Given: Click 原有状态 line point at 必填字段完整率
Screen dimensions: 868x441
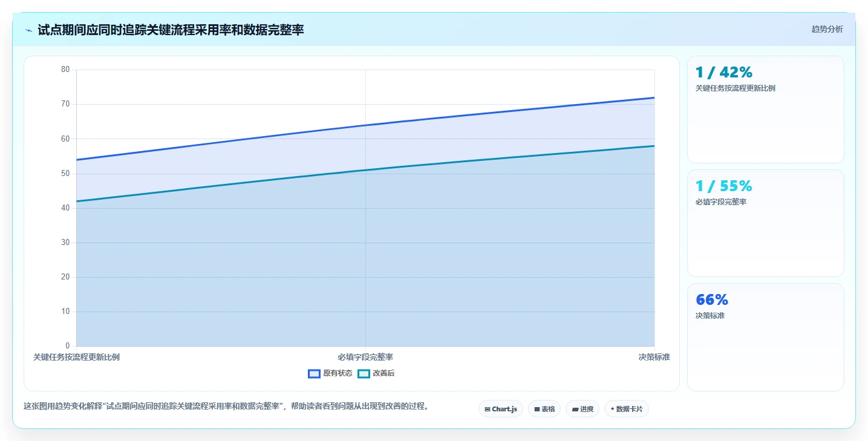Looking at the screenshot, I should (x=365, y=125).
